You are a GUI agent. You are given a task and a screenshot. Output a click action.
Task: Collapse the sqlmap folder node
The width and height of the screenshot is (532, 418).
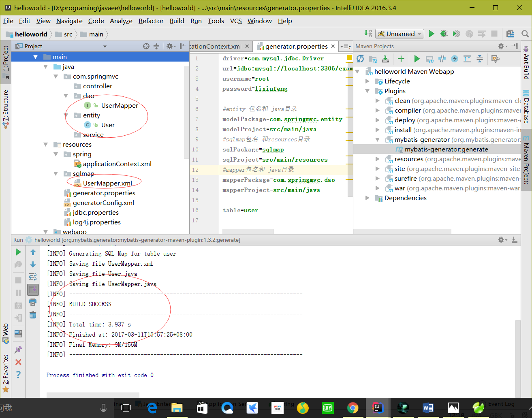coord(56,173)
